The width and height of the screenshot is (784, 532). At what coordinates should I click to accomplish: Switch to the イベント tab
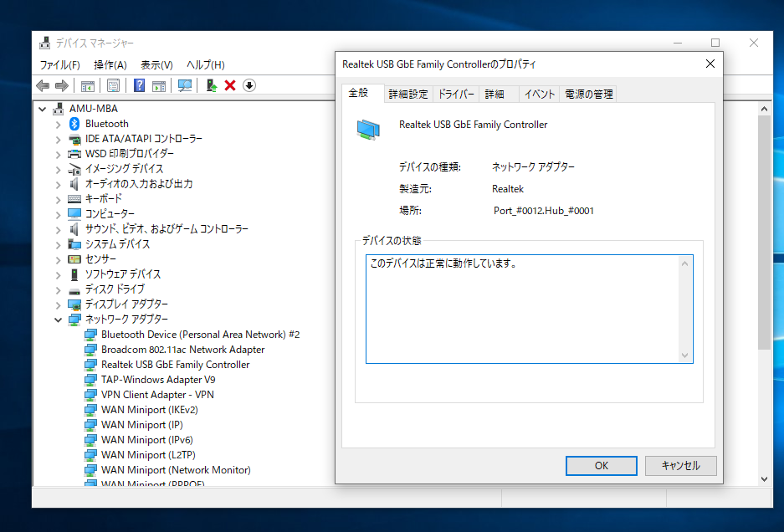[x=539, y=94]
